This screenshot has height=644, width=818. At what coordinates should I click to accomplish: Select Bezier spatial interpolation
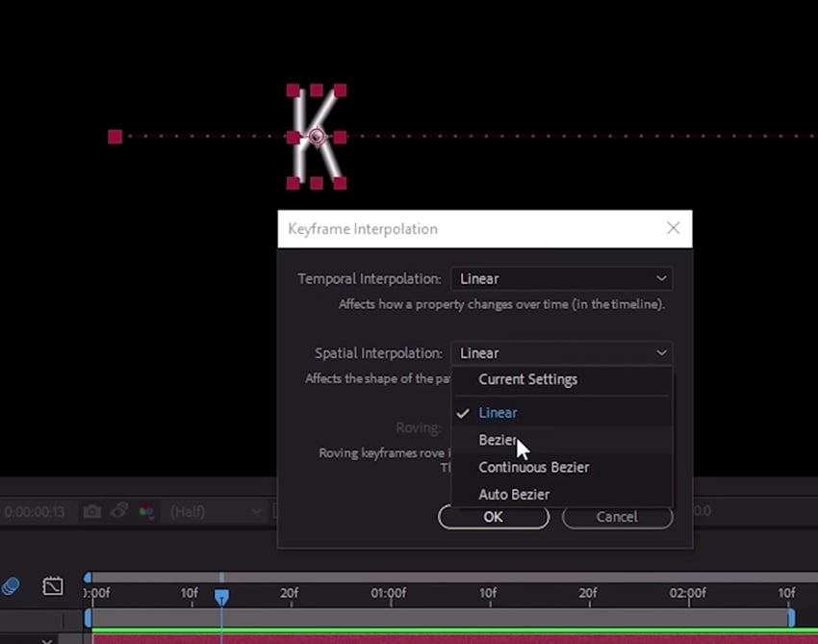(498, 439)
